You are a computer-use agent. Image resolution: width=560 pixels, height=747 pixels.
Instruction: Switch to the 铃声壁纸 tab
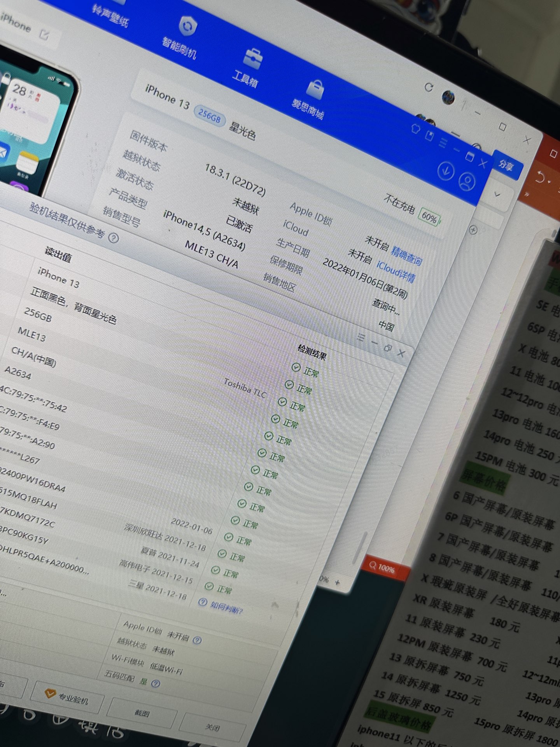(110, 16)
